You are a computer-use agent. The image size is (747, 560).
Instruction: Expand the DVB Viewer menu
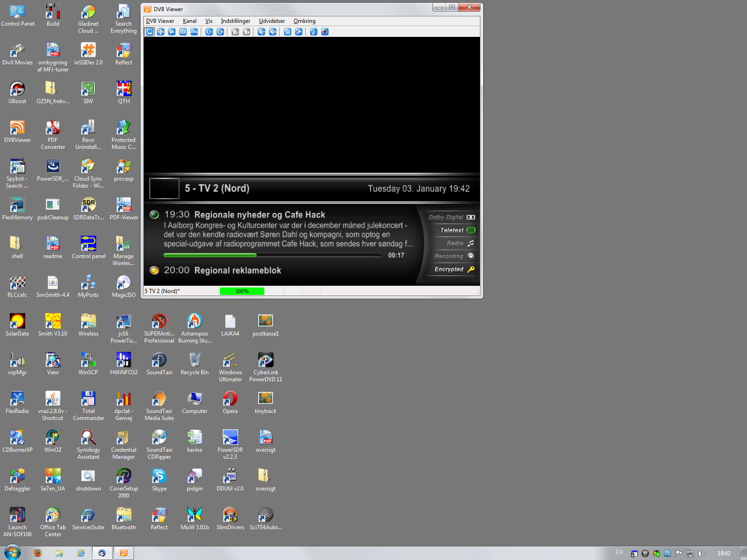[x=160, y=21]
